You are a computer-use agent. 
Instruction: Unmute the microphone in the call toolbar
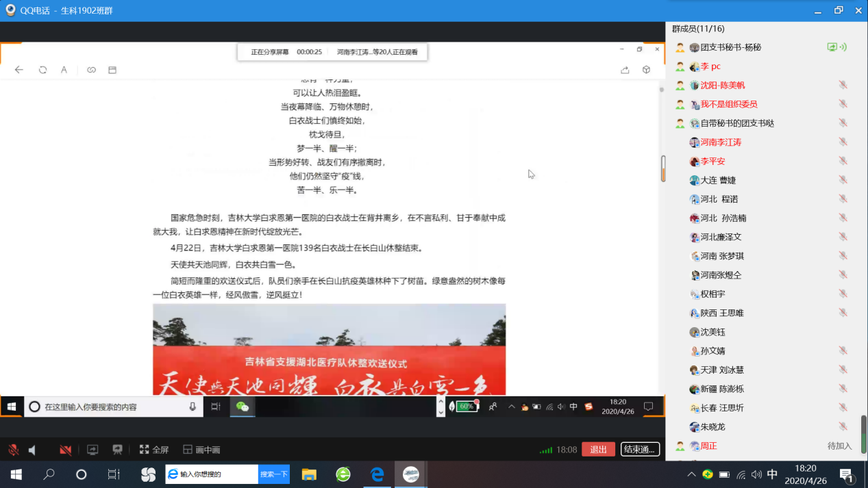pos(12,450)
